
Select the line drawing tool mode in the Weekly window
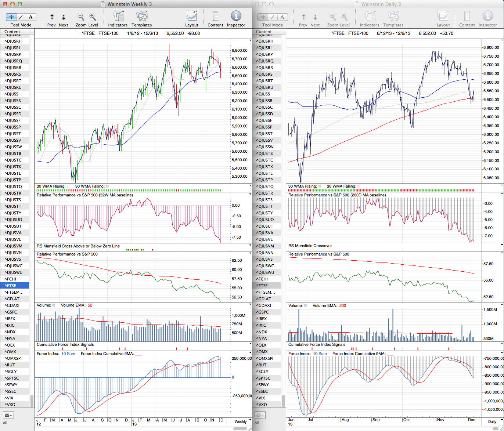click(x=21, y=17)
